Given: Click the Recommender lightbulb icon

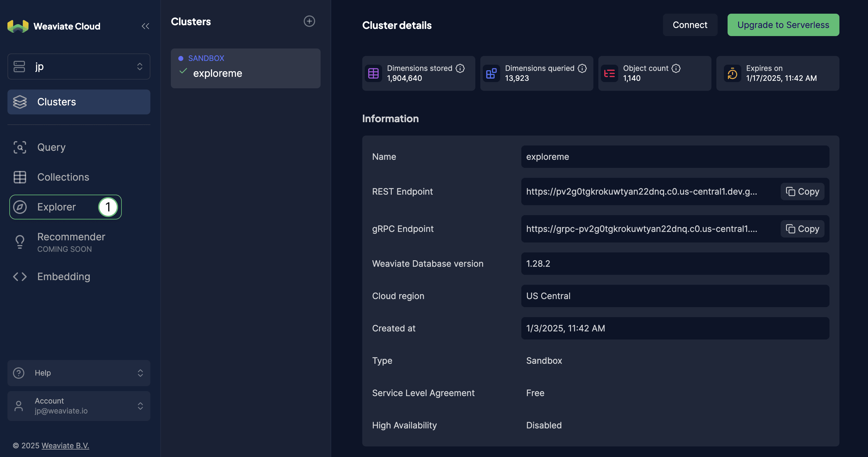Looking at the screenshot, I should coord(20,242).
